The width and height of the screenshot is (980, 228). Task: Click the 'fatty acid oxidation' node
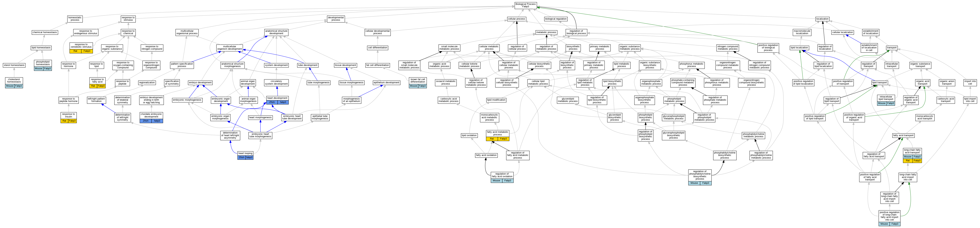click(x=486, y=155)
